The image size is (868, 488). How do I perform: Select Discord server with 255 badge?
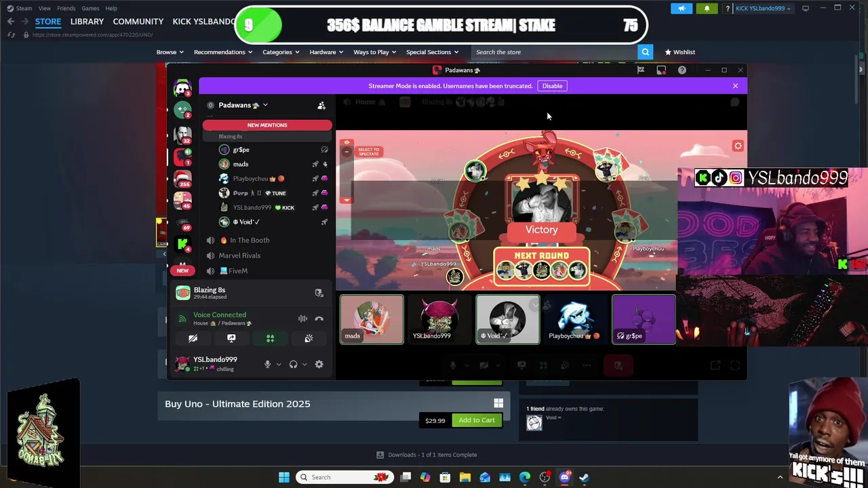pyautogui.click(x=182, y=179)
